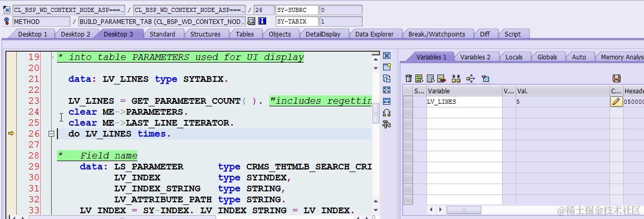This screenshot has width=644, height=219.
Task: Click the yellow boxes with arrows icon
Action: (456, 78)
